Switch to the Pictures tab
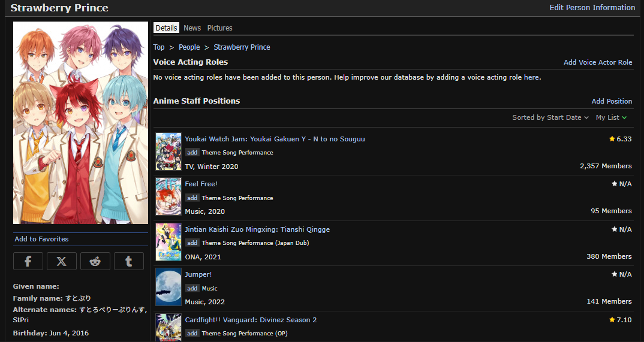The width and height of the screenshot is (644, 342). click(219, 28)
